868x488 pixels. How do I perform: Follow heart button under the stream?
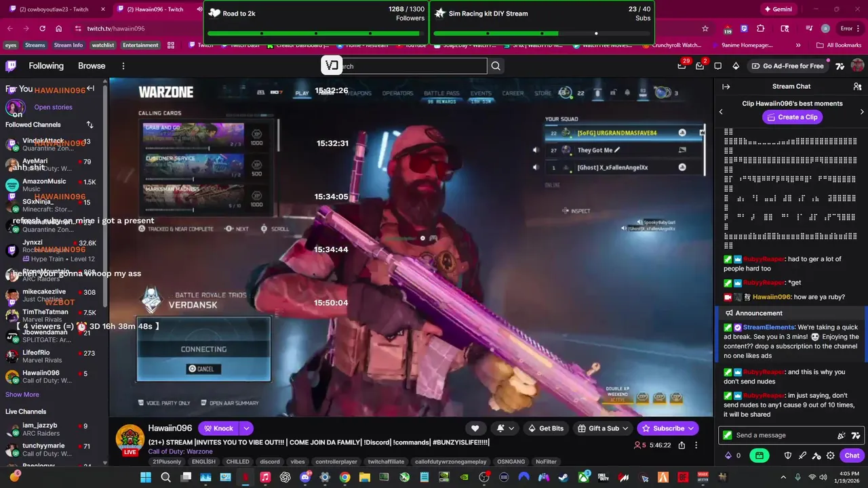click(475, 428)
